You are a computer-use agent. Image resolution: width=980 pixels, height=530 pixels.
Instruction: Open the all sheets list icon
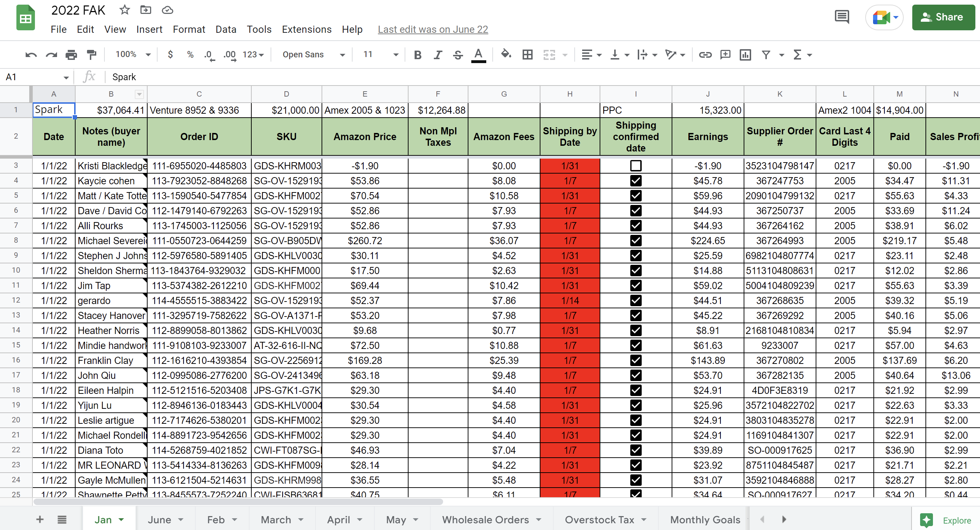tap(62, 519)
